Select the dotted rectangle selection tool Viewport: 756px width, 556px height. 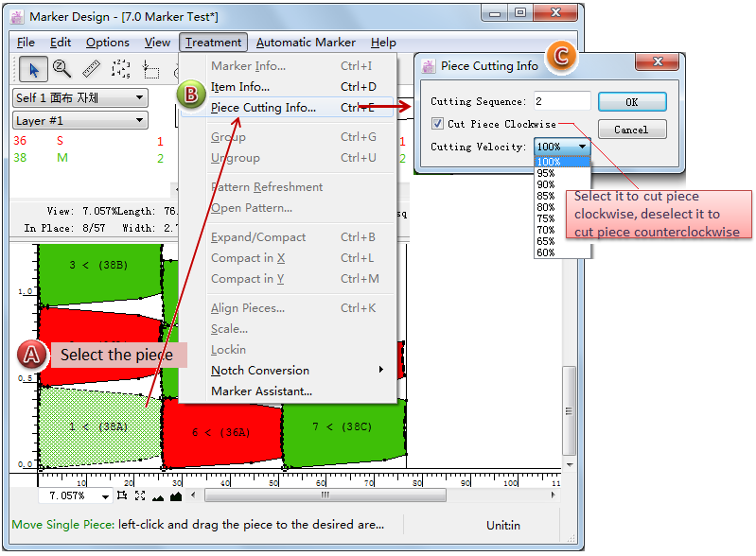pyautogui.click(x=150, y=69)
